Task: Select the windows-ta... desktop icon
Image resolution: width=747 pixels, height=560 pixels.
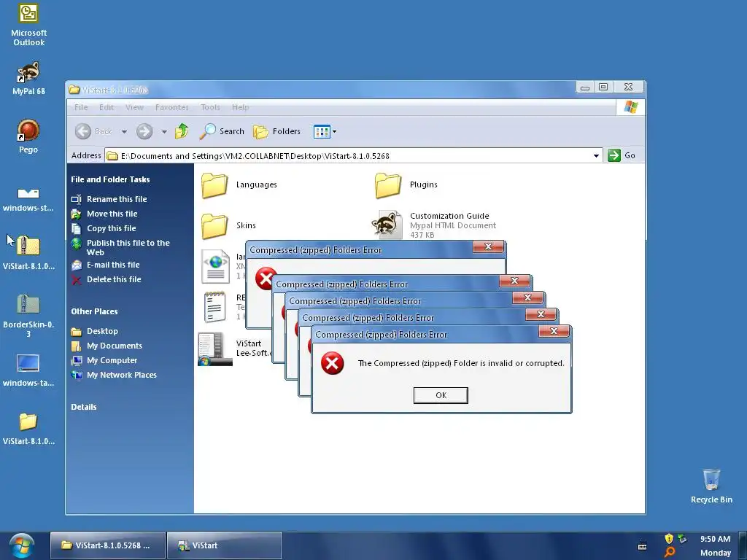Action: pos(28,370)
